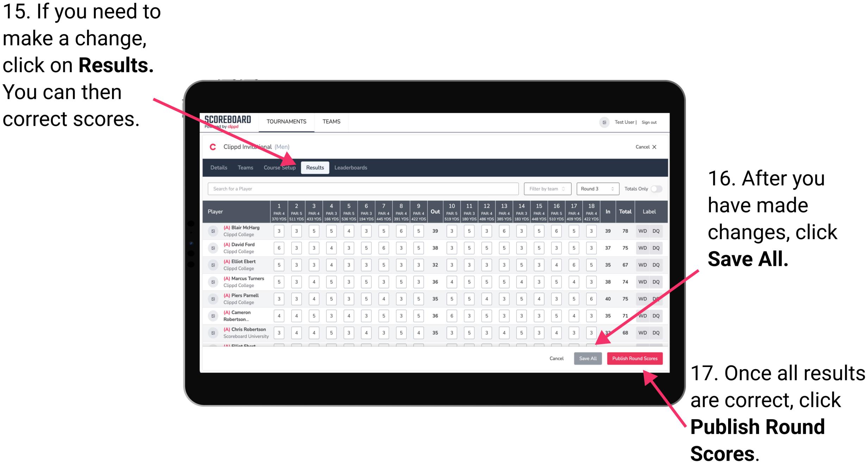Click Save All button

[x=587, y=358]
